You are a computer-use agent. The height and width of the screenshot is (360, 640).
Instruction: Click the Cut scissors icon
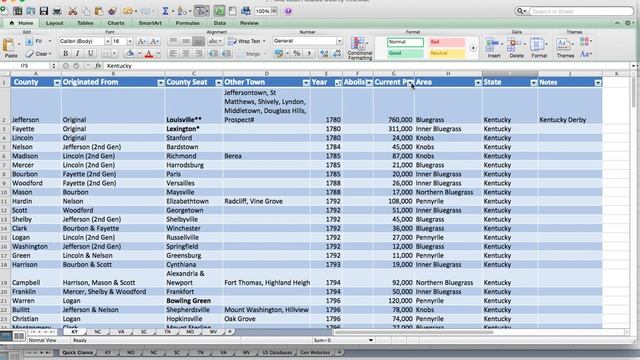73,11
